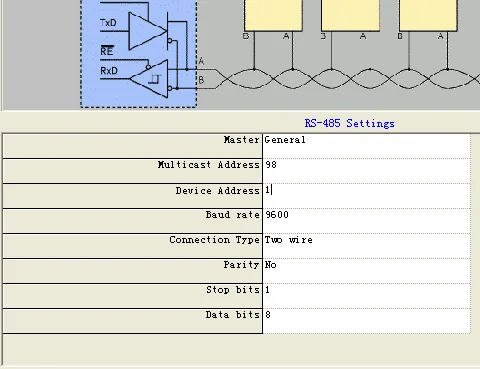Click the RxD label in transceiver diagram
This screenshot has width=480, height=369.
pos(109,71)
